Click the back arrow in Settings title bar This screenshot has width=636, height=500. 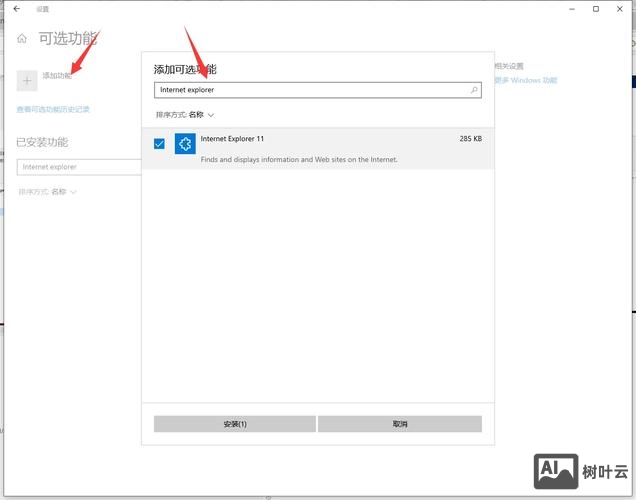pyautogui.click(x=16, y=9)
